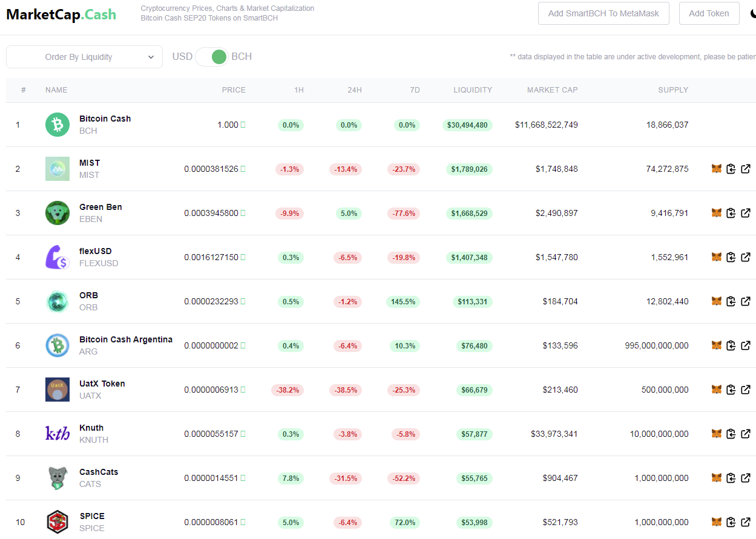Add ORB token to MetaMask via fox icon
Screen dimensions: 756x539
tap(717, 301)
